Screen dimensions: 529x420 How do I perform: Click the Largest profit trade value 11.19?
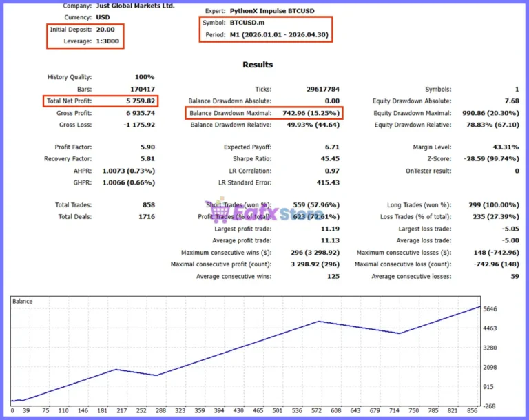click(330, 229)
